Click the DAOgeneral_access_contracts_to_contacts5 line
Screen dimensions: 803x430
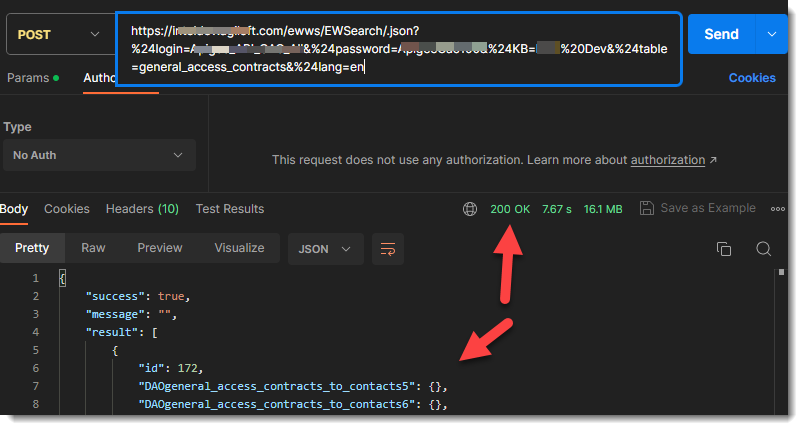293,386
